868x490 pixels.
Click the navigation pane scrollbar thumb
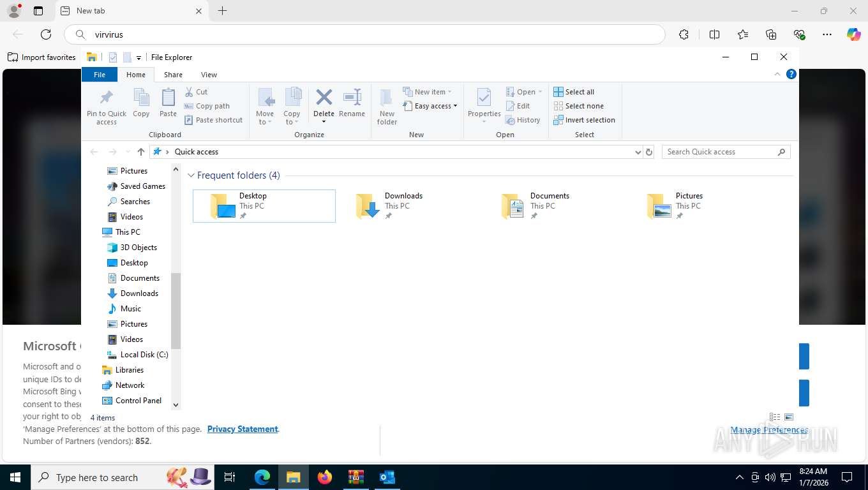point(176,311)
